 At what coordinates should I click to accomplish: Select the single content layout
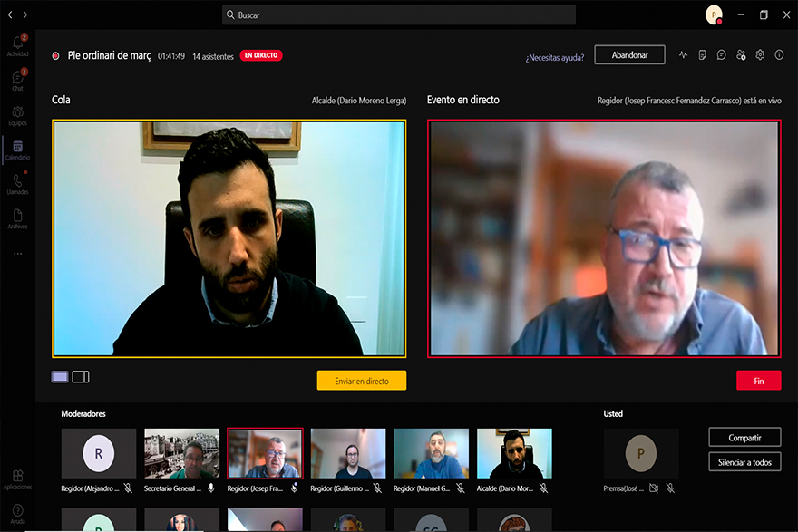60,376
